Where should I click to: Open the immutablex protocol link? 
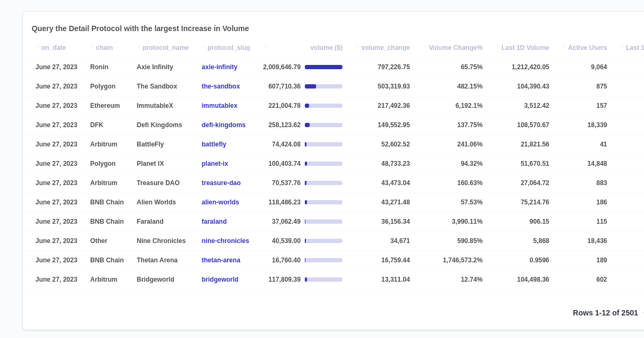click(219, 105)
